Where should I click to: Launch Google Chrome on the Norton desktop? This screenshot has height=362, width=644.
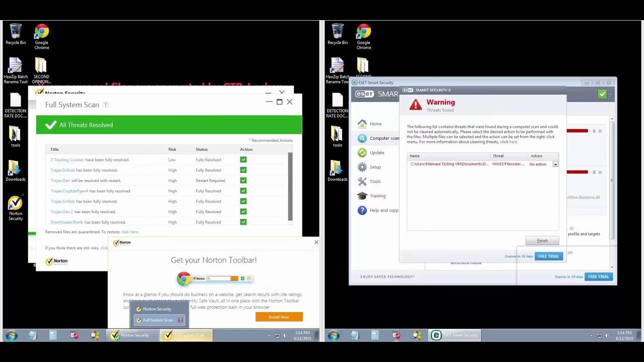point(42,37)
